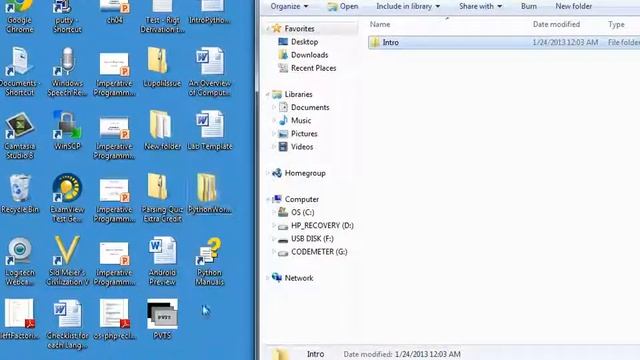The height and width of the screenshot is (360, 640).
Task: Select the Intro folder in file list
Action: 504,42
